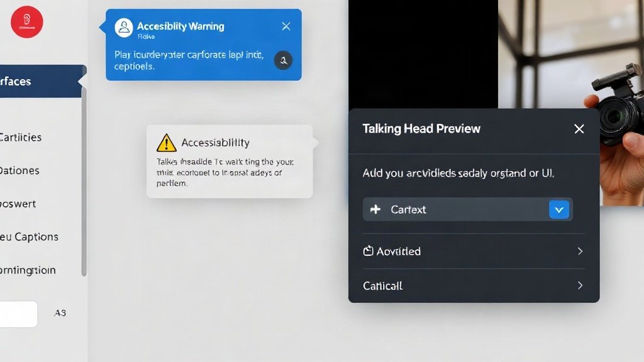Expand the Canicall row chevron
644x362 pixels.
580,285
